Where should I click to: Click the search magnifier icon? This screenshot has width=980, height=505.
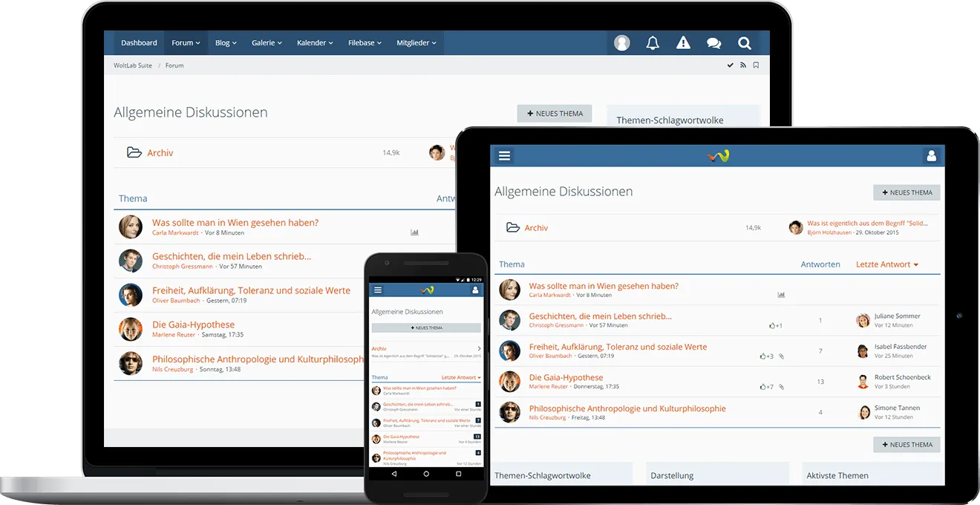[x=744, y=43]
